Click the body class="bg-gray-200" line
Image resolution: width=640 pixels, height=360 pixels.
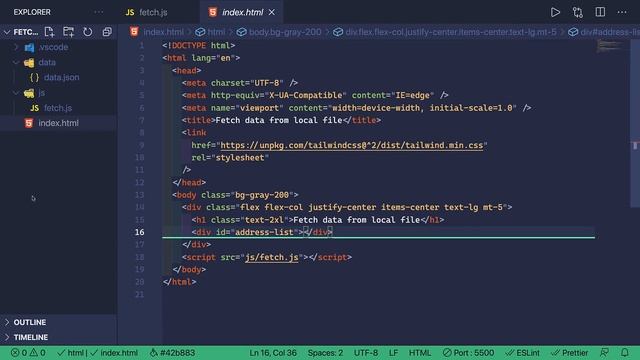click(235, 195)
